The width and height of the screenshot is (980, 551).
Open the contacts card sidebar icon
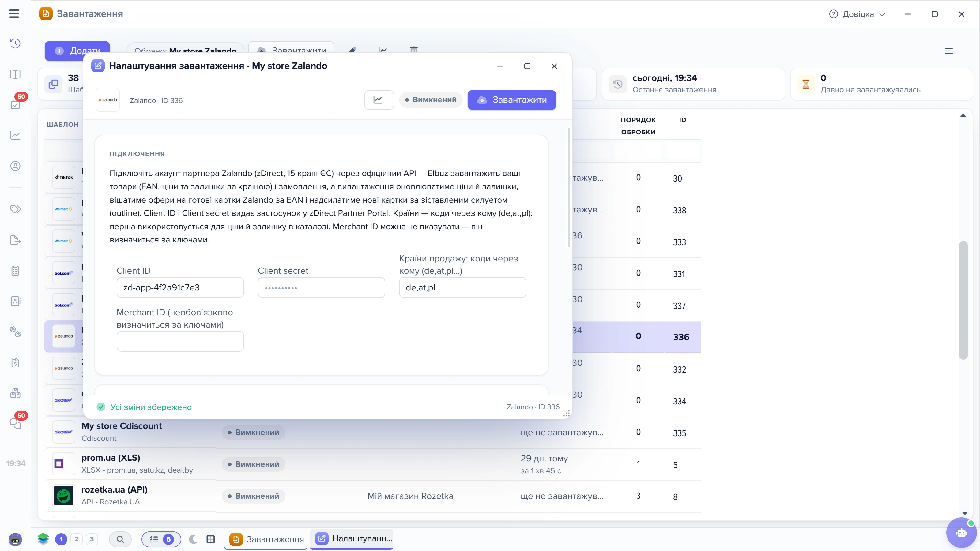pos(15,301)
